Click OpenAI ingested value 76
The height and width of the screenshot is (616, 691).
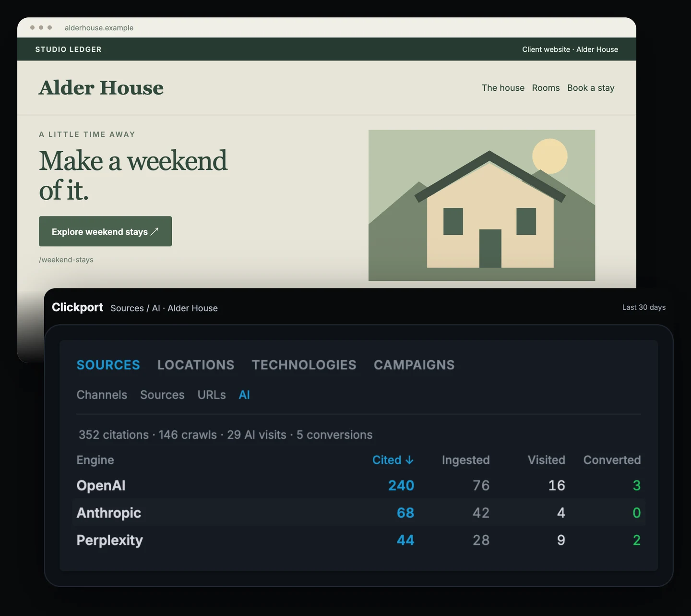481,485
